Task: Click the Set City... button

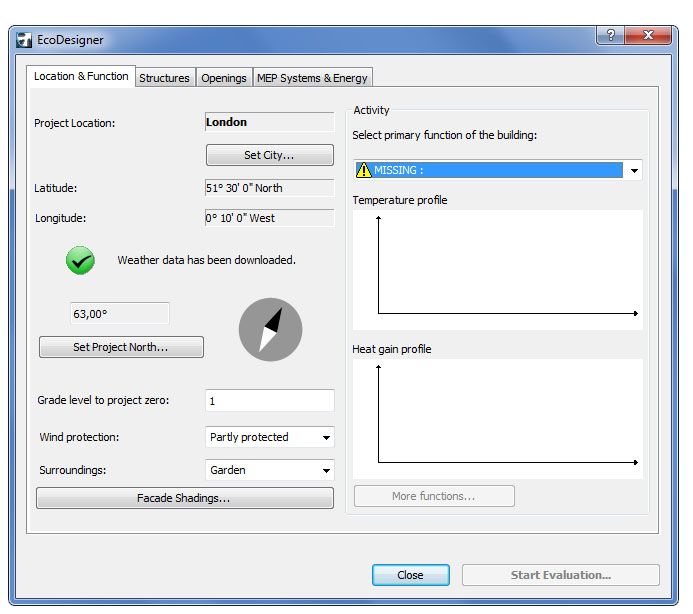Action: pos(270,155)
